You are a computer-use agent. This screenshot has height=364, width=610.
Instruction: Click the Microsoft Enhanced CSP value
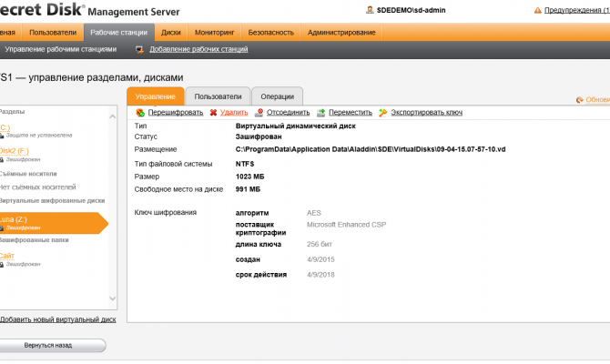(x=346, y=225)
